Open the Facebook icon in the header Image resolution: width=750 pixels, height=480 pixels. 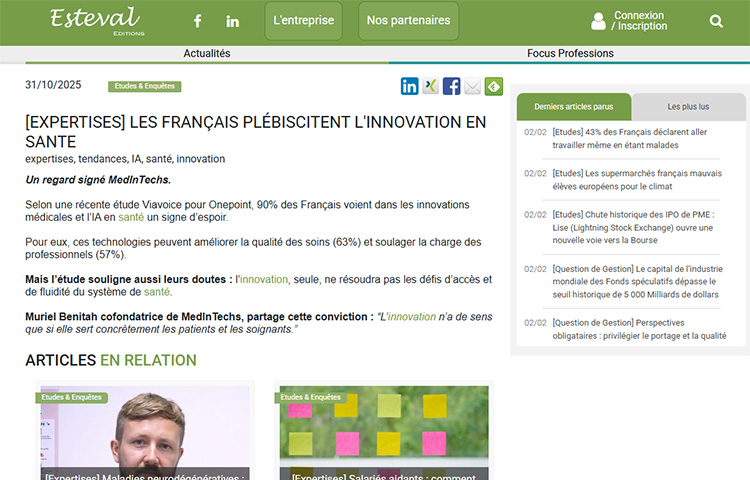[197, 21]
